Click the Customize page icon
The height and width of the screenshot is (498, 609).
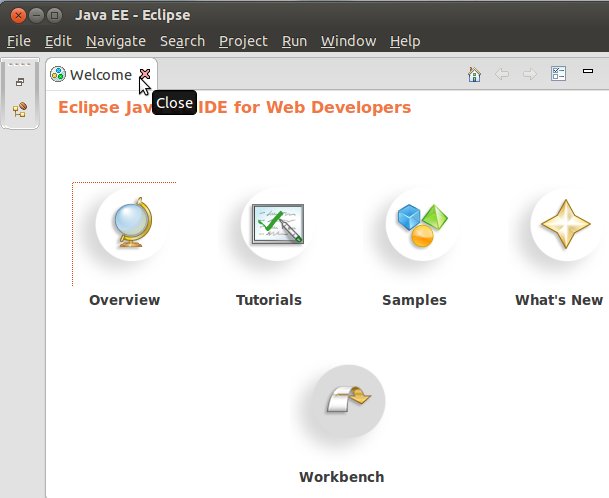pyautogui.click(x=559, y=73)
